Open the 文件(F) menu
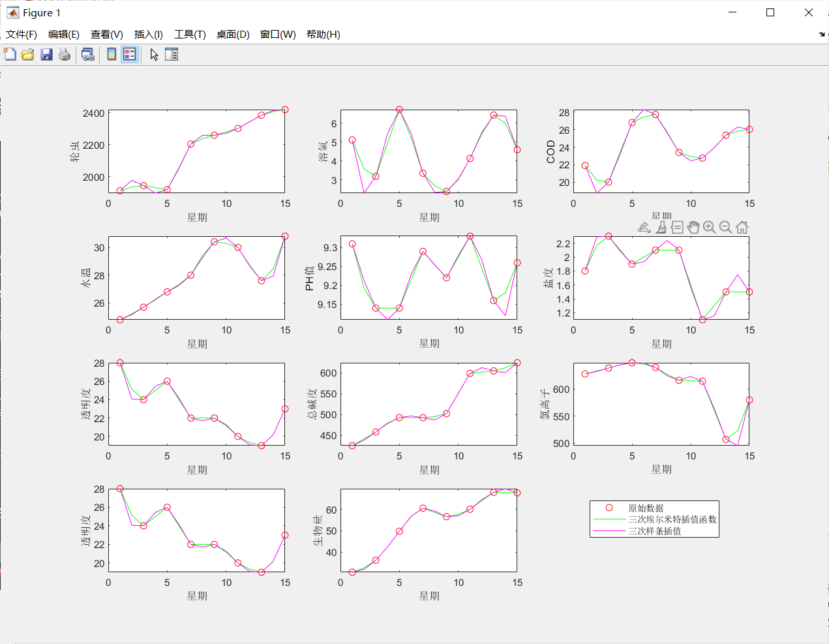 tap(22, 35)
